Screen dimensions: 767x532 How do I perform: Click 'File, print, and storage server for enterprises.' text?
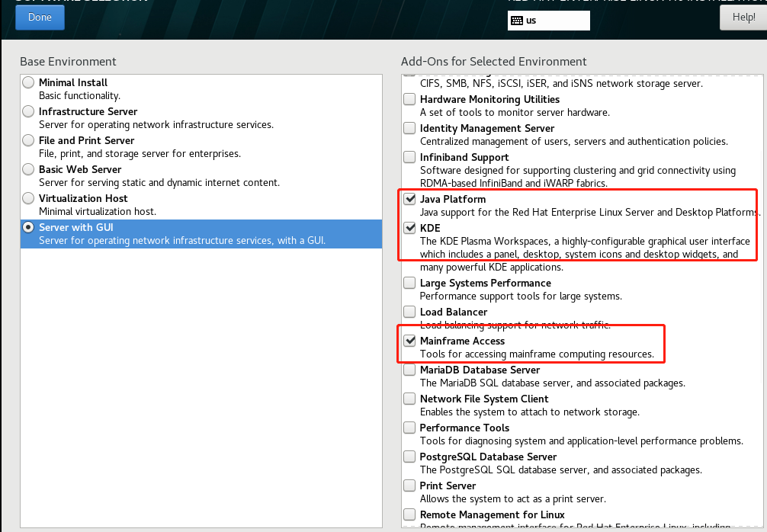click(140, 154)
